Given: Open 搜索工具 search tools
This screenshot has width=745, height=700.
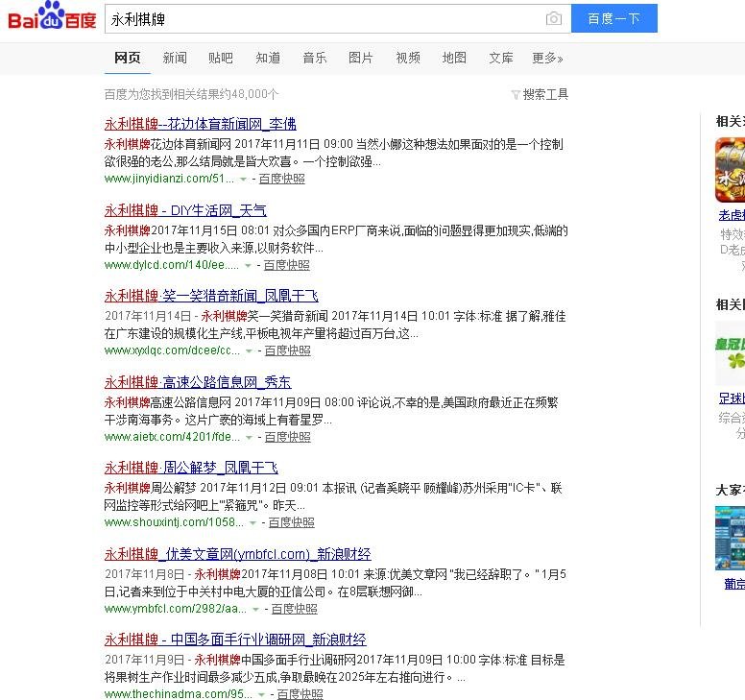Looking at the screenshot, I should pos(545,94).
